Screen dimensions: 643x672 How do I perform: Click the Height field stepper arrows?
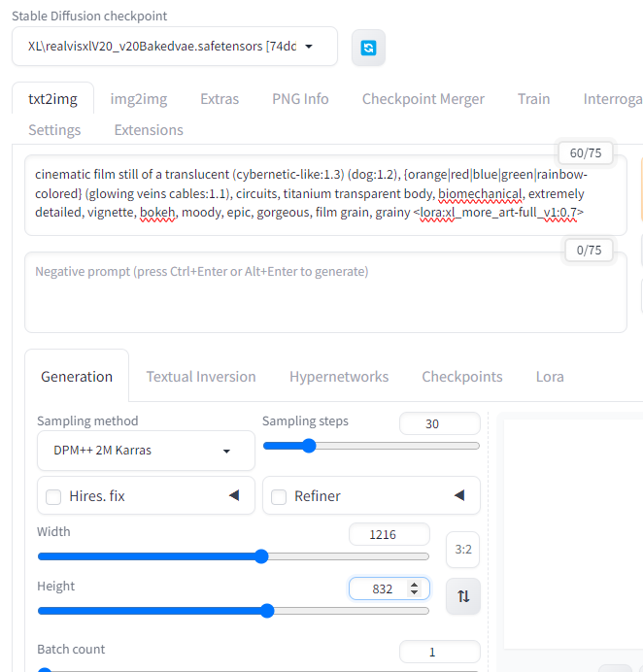pyautogui.click(x=414, y=588)
